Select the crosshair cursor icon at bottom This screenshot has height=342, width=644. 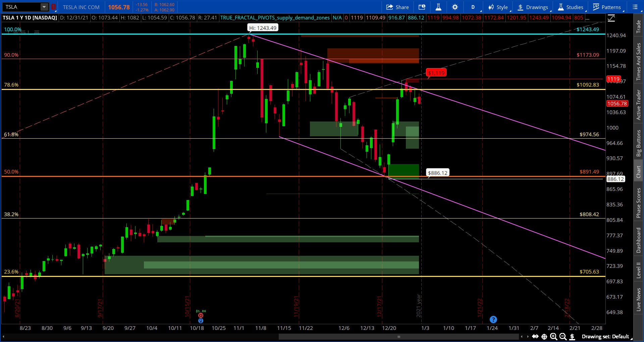click(545, 336)
